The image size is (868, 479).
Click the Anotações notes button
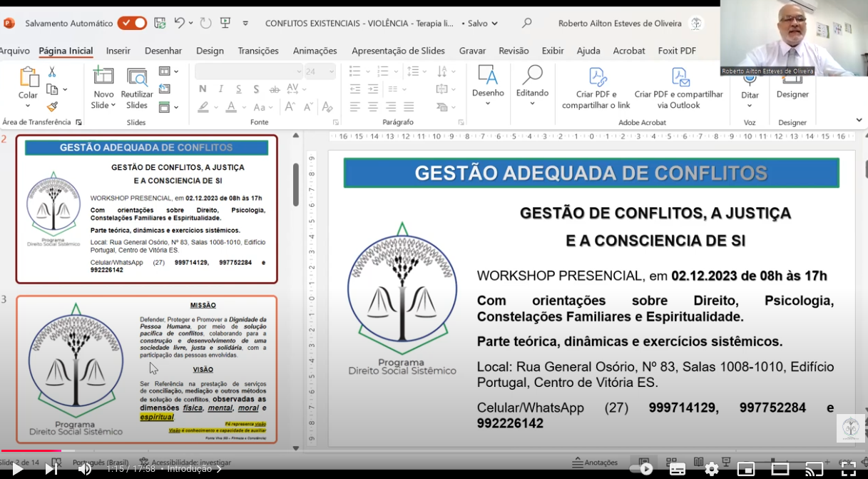point(596,462)
